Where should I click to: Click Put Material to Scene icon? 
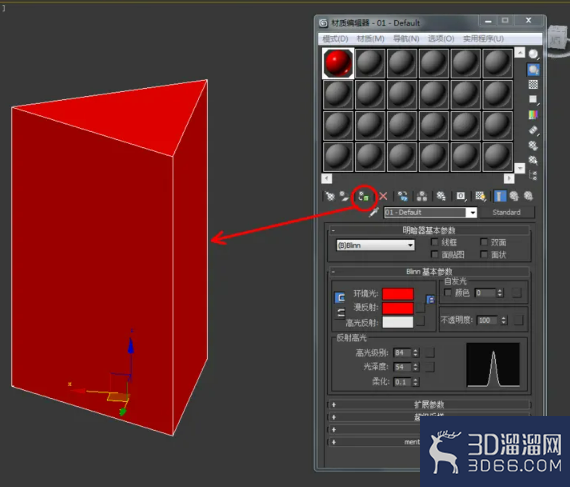tap(344, 197)
